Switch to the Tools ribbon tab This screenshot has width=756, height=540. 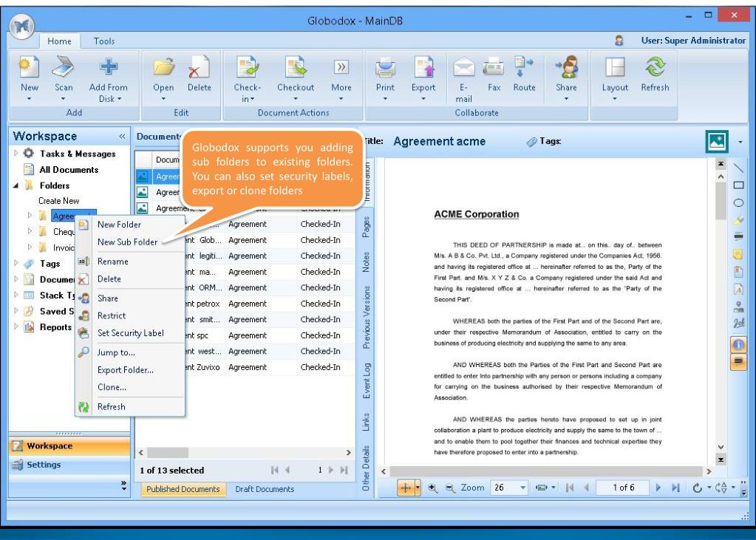[104, 41]
